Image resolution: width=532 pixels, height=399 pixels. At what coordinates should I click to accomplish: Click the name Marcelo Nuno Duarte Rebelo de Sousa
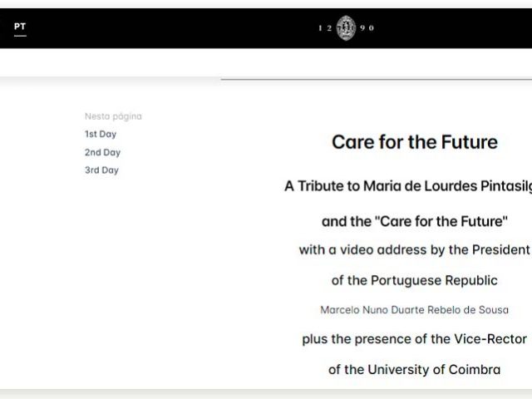point(414,310)
